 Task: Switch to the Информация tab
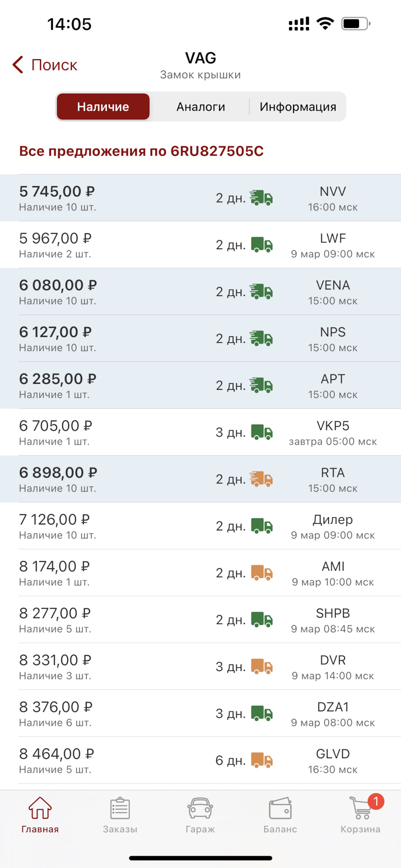(298, 107)
